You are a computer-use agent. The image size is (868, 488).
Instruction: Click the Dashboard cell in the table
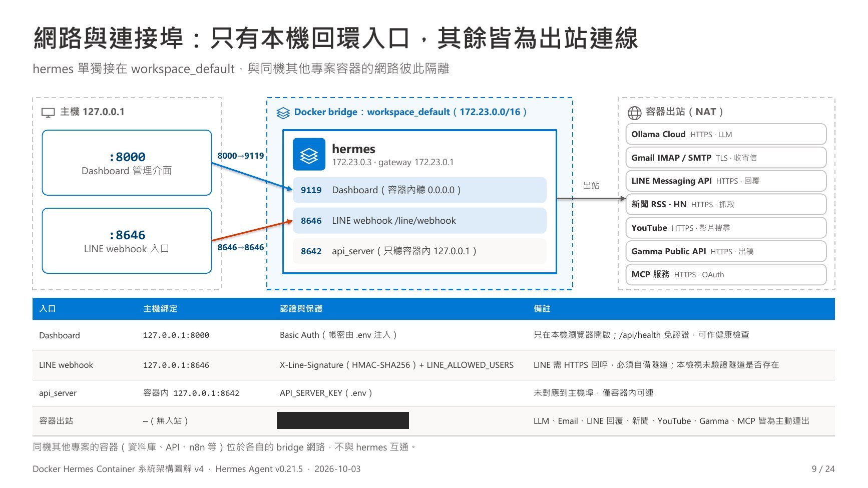click(60, 335)
